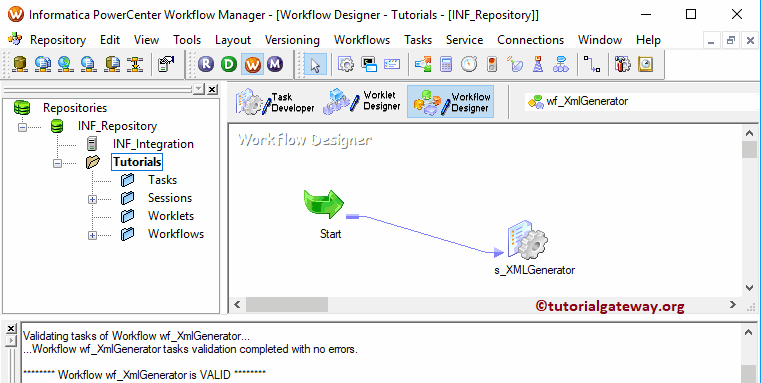Add an assignment task calculator icon
761x383 pixels.
click(x=446, y=65)
